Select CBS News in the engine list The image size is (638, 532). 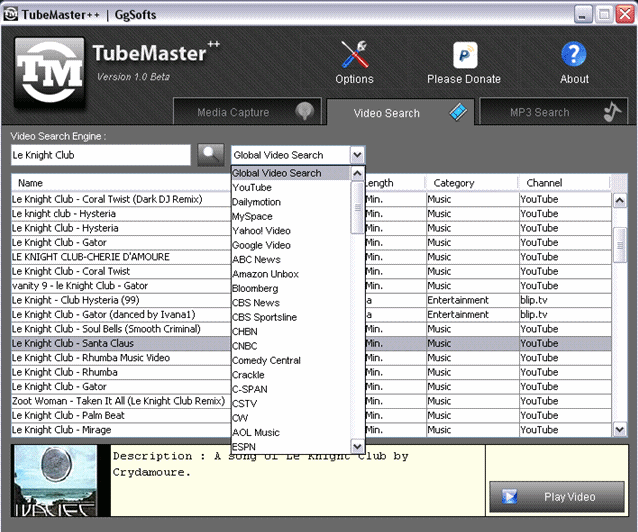[291, 303]
